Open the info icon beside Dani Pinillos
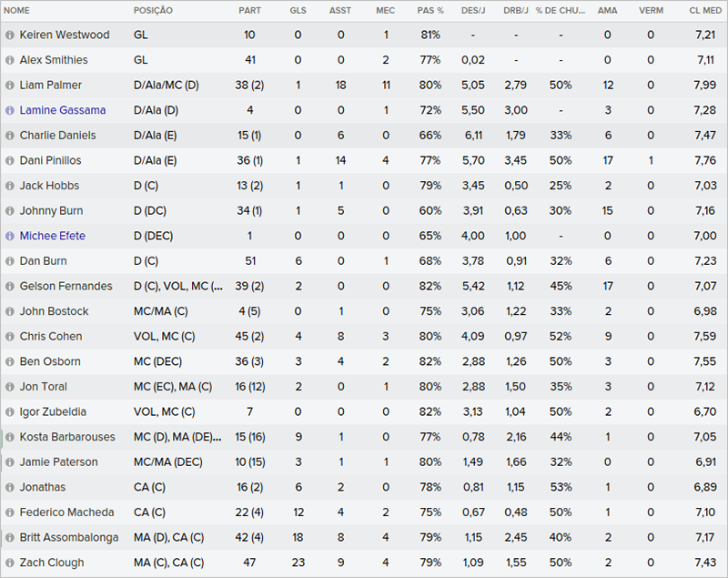 (x=10, y=161)
